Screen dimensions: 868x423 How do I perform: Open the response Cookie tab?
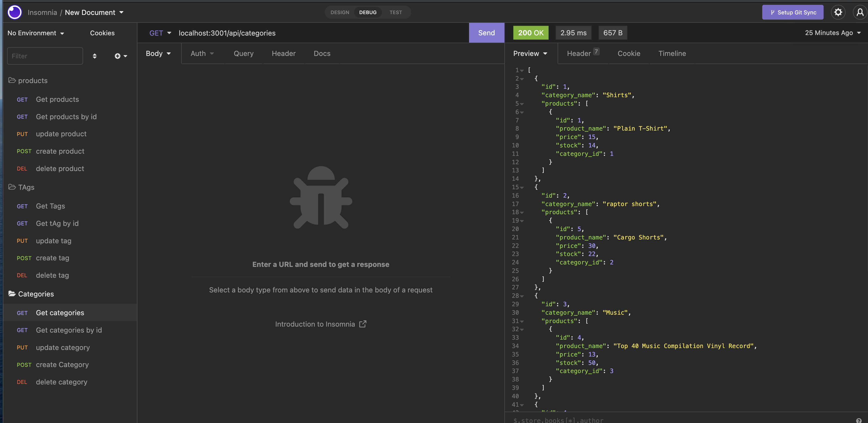(629, 53)
